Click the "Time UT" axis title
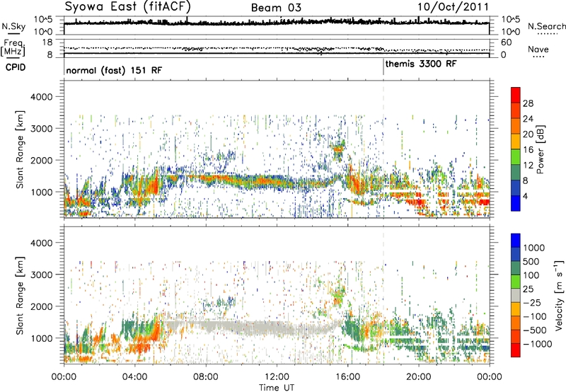This screenshot has height=392, width=566. tap(277, 388)
